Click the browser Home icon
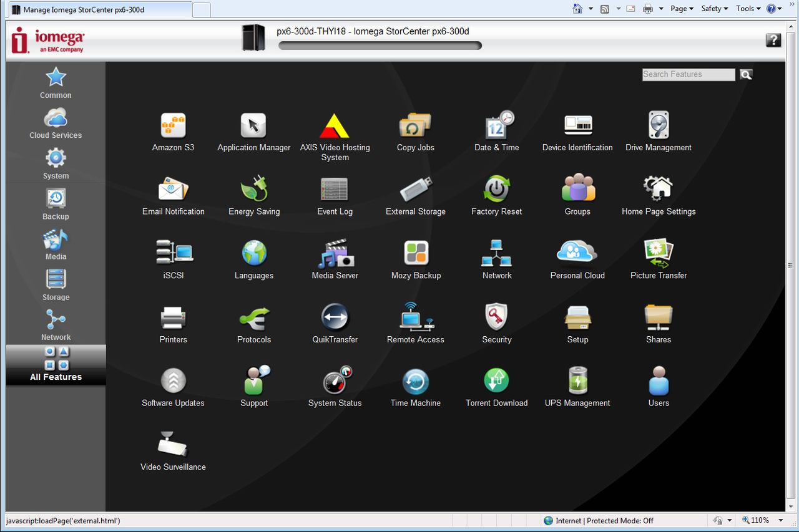The height and width of the screenshot is (532, 799). click(x=577, y=9)
